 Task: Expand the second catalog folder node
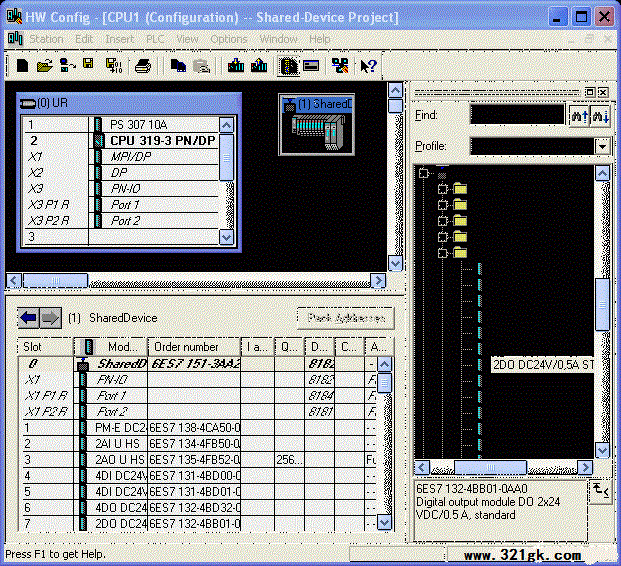pos(442,205)
